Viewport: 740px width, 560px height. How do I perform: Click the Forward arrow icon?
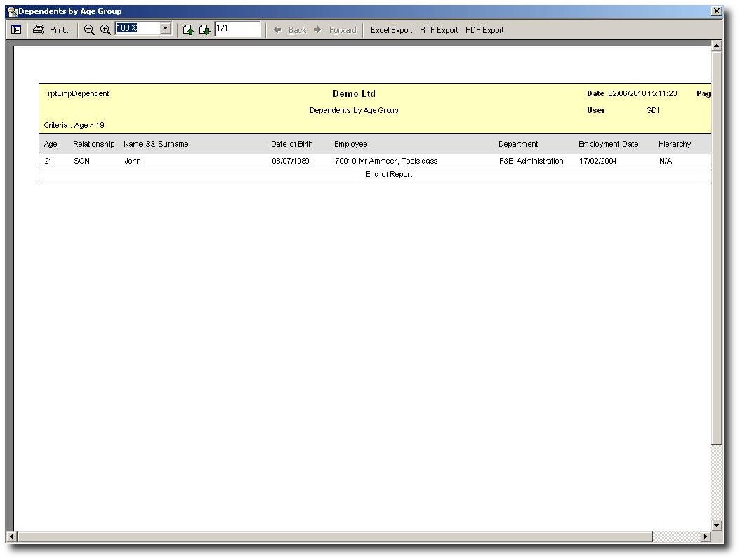[317, 30]
